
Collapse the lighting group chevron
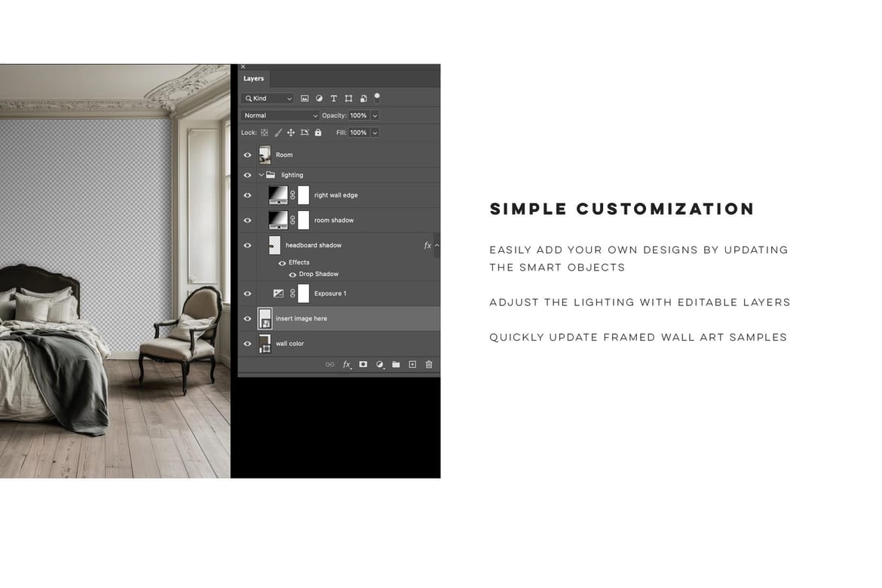click(x=261, y=175)
